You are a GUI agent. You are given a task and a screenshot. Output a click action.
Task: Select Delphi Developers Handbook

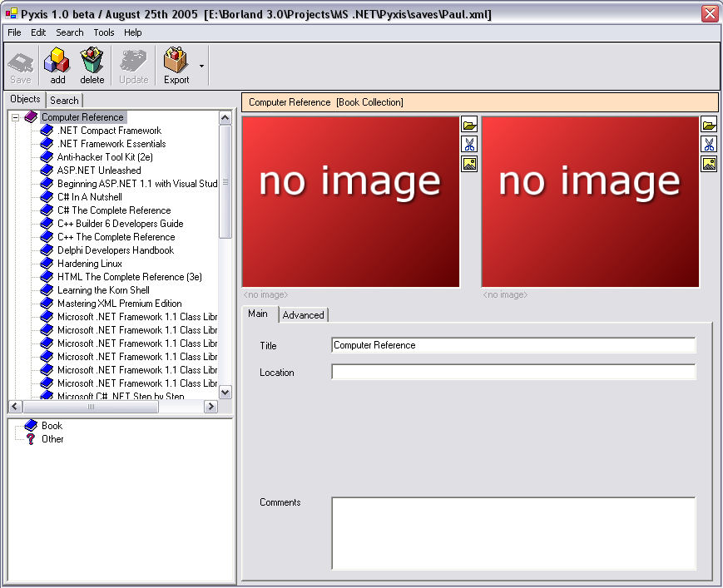(116, 250)
